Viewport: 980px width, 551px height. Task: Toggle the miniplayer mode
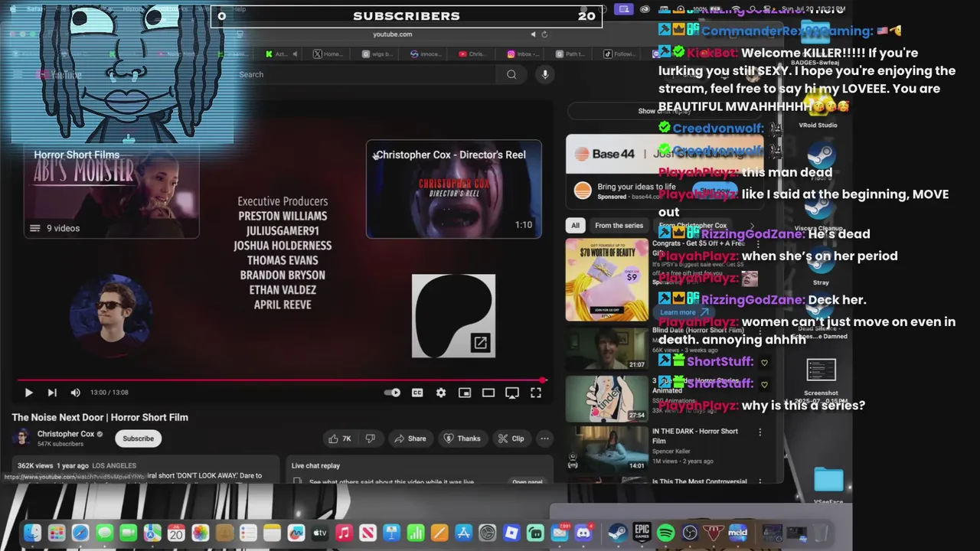point(465,393)
